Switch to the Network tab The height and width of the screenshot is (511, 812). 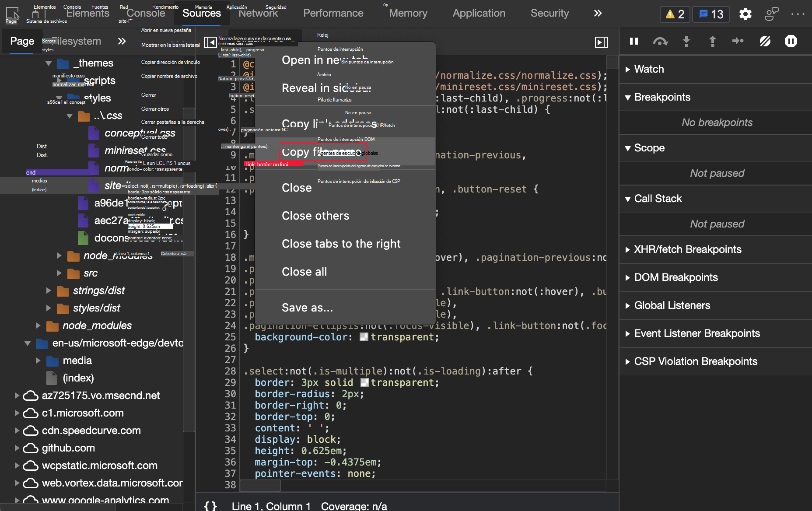258,13
